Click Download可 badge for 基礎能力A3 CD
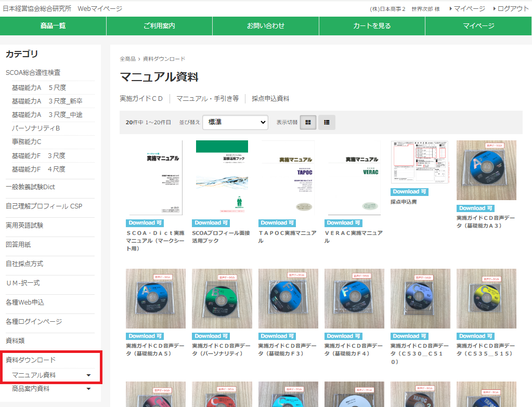The height and width of the screenshot is (407, 532). pos(475,208)
